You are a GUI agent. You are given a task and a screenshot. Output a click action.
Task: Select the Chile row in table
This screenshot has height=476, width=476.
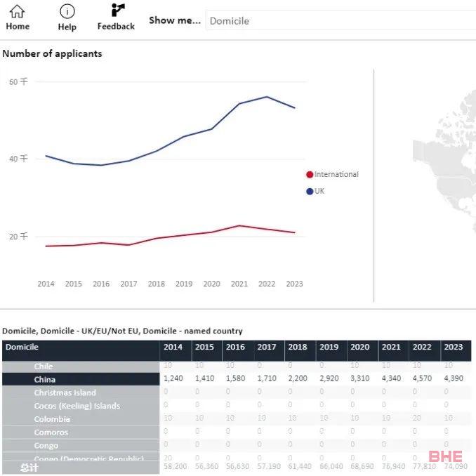click(x=44, y=366)
